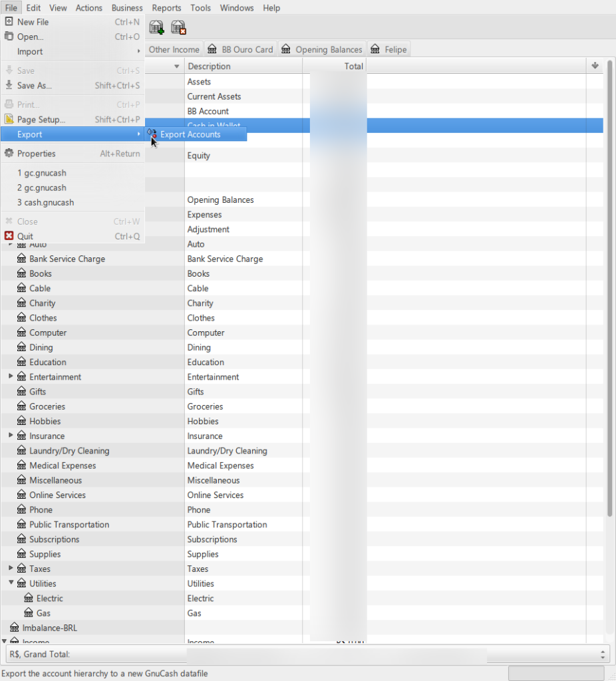Click the sort arrow left of Description header
The image size is (616, 681).
[x=176, y=67]
